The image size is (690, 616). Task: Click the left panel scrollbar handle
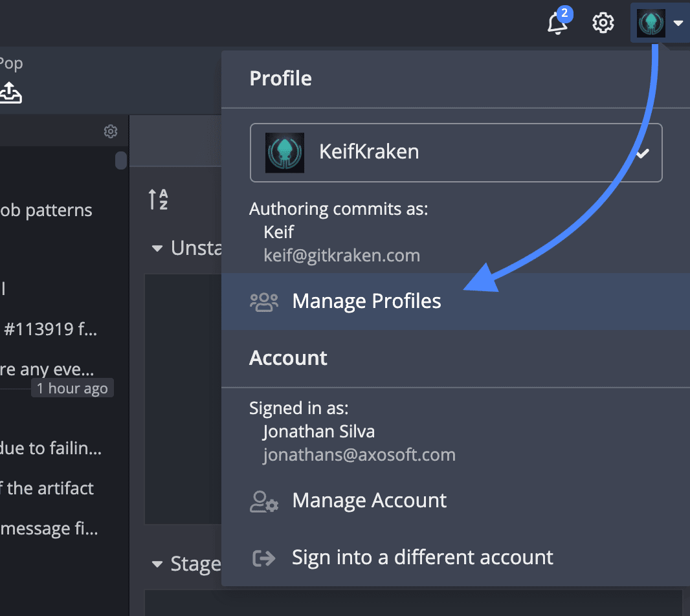(121, 160)
